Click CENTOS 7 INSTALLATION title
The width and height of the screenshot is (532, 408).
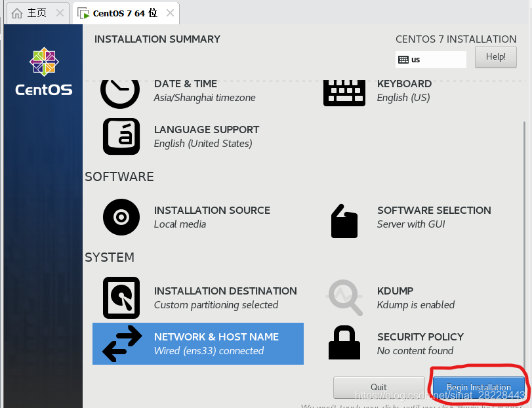[x=456, y=39]
